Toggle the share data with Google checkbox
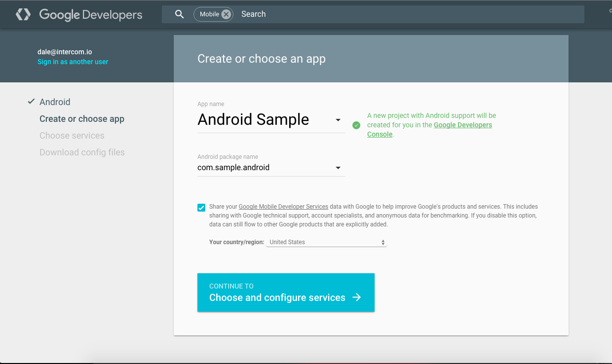This screenshot has height=364, width=612. point(201,208)
